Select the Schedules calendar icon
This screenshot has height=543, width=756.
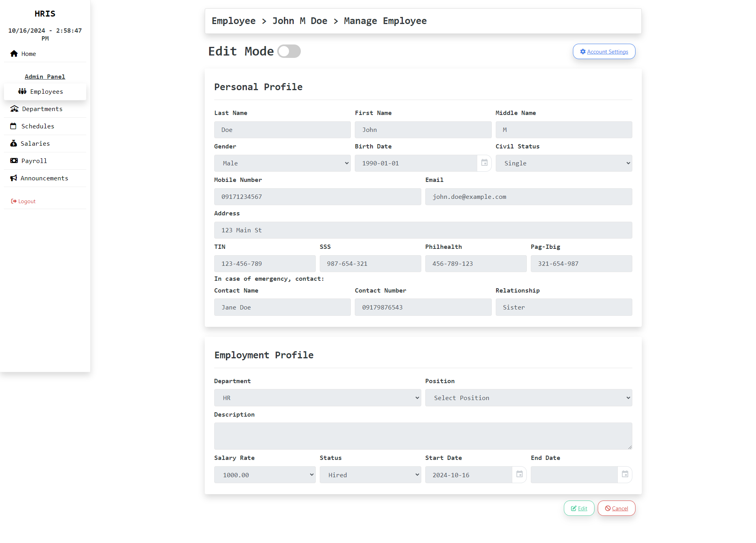tap(14, 126)
